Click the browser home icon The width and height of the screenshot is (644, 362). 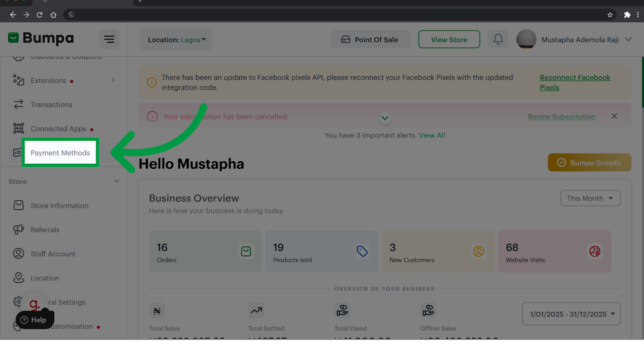click(53, 15)
